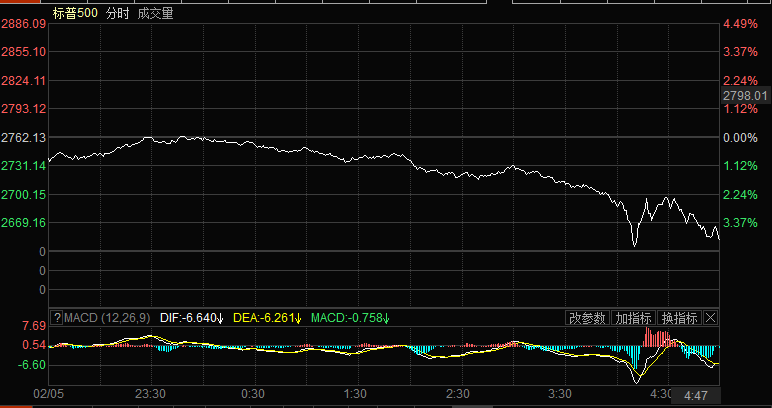
Task: Click the 2669.16 price axis label
Action: click(24, 222)
